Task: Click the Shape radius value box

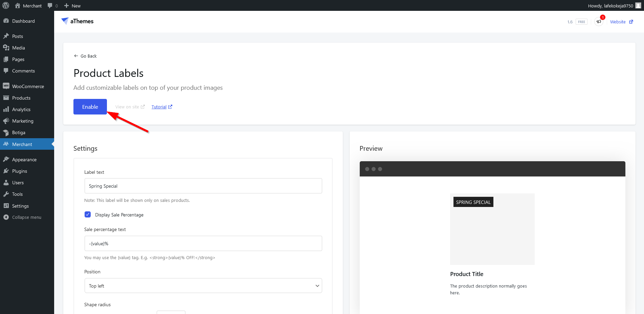Action: (171, 312)
